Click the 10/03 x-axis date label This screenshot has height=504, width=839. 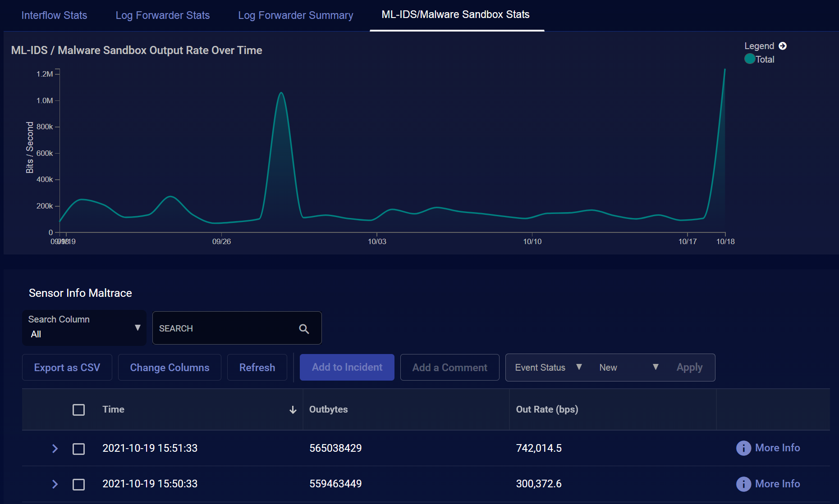click(377, 242)
